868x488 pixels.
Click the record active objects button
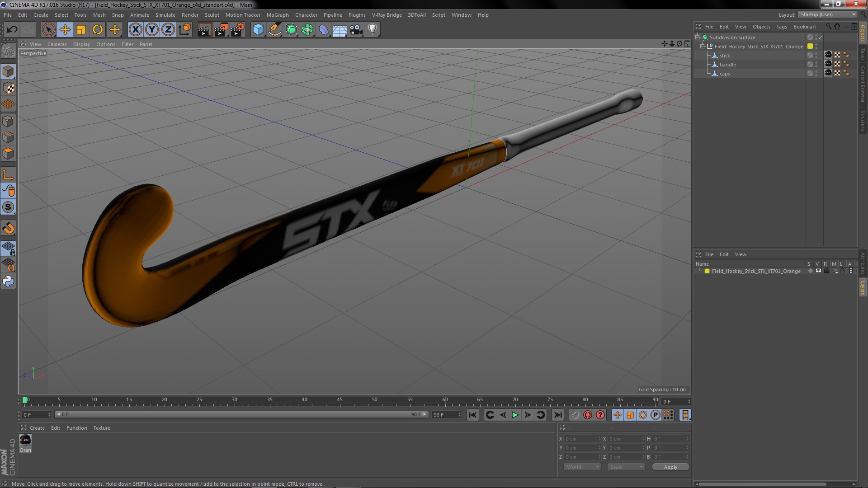(x=575, y=415)
